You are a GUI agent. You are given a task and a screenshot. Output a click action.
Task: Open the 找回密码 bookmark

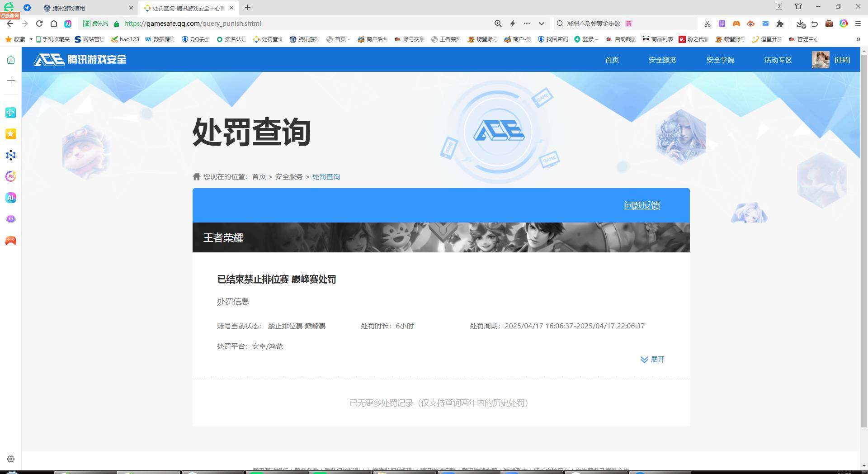tap(553, 39)
